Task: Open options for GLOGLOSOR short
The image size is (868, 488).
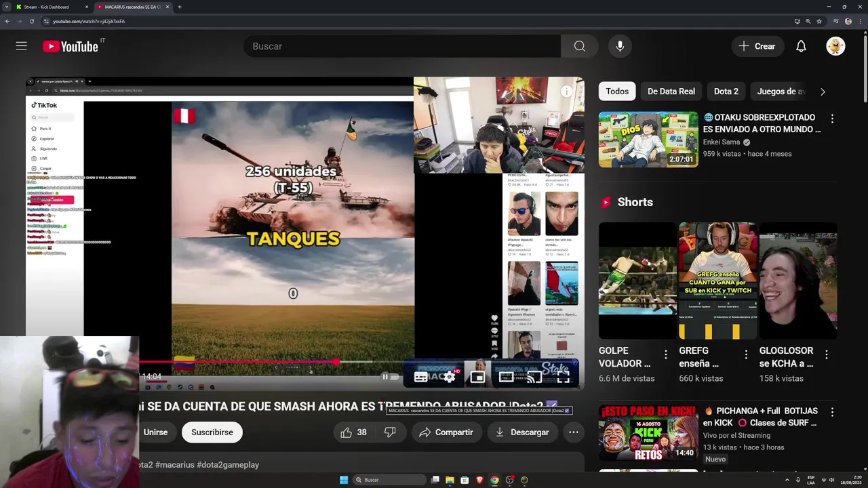Action: pos(826,354)
